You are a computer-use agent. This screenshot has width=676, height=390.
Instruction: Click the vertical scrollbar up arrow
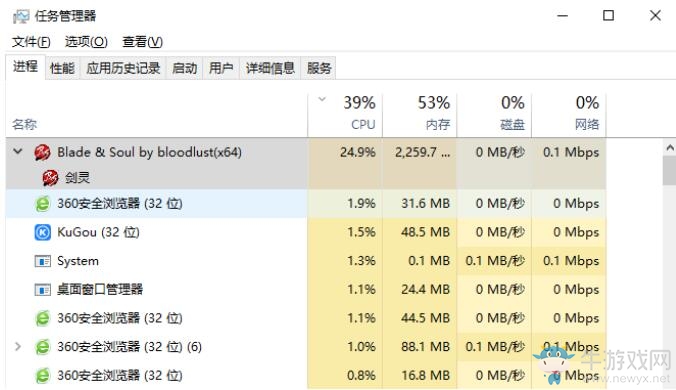point(670,148)
